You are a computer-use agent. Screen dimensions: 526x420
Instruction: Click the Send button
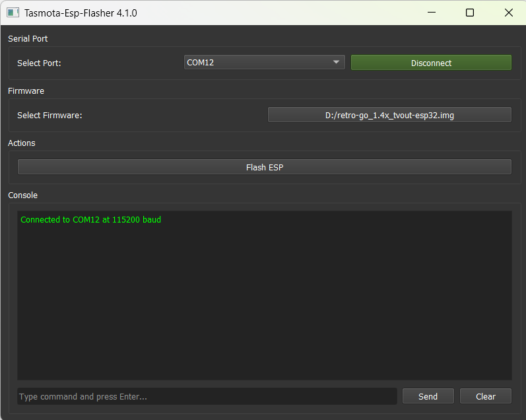428,396
